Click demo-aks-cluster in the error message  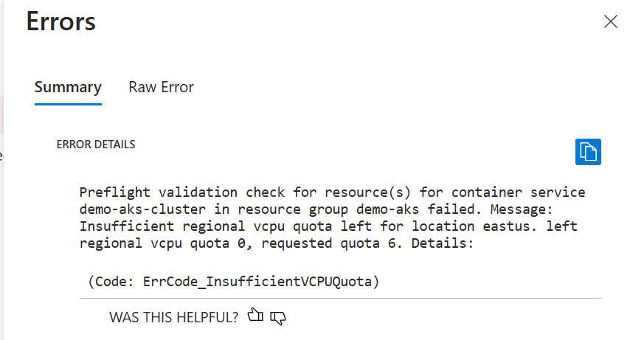142,209
